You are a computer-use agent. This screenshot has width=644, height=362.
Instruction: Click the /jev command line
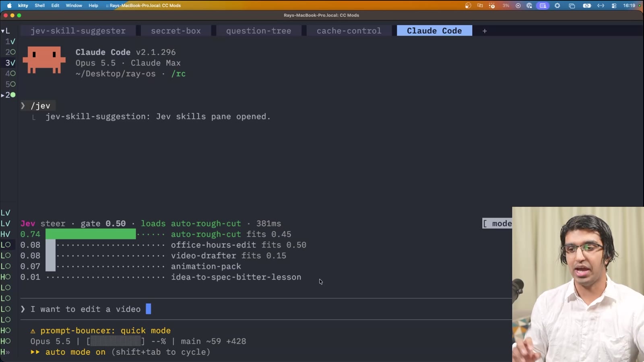38,106
